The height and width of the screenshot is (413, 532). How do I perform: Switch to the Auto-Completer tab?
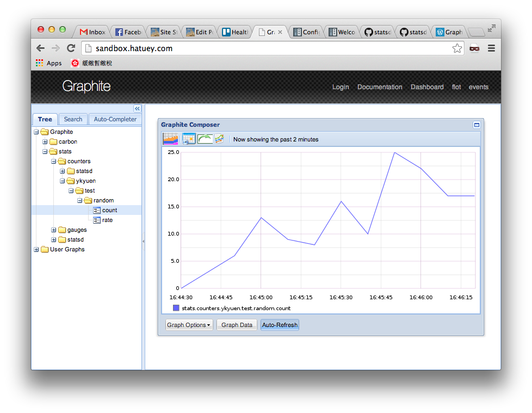pos(115,119)
